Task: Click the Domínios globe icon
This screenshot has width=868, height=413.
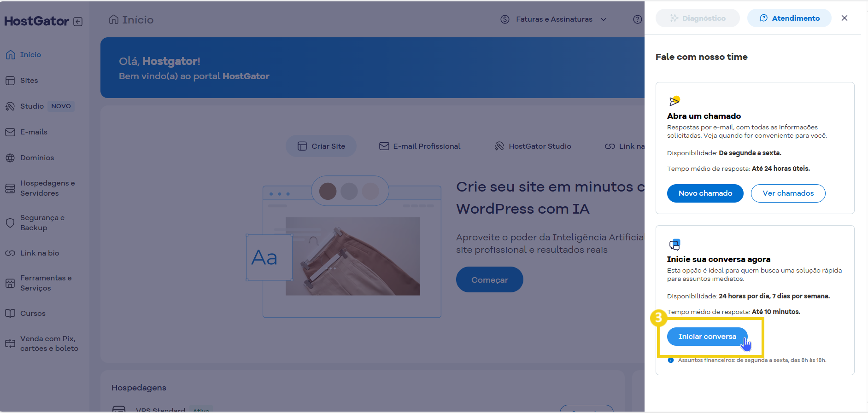Action: tap(10, 158)
